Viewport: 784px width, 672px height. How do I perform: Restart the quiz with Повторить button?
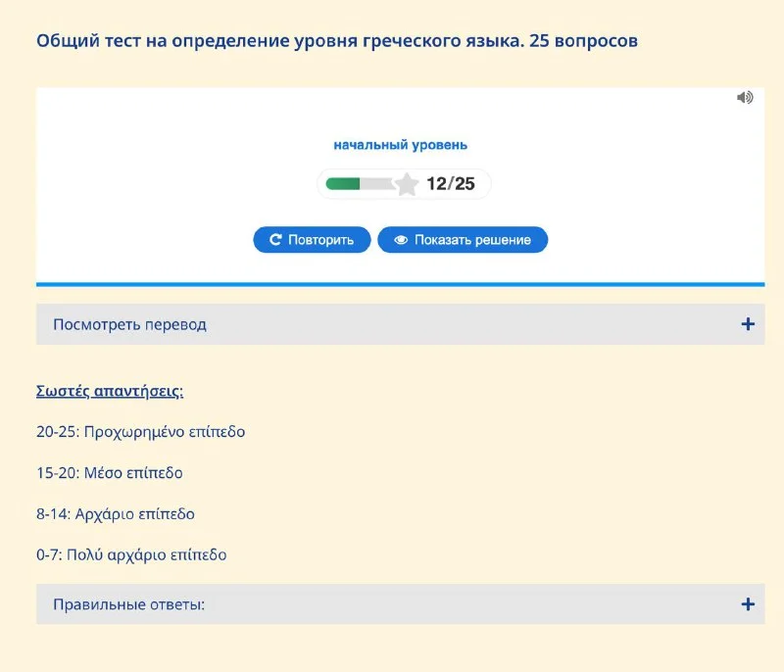tap(312, 240)
